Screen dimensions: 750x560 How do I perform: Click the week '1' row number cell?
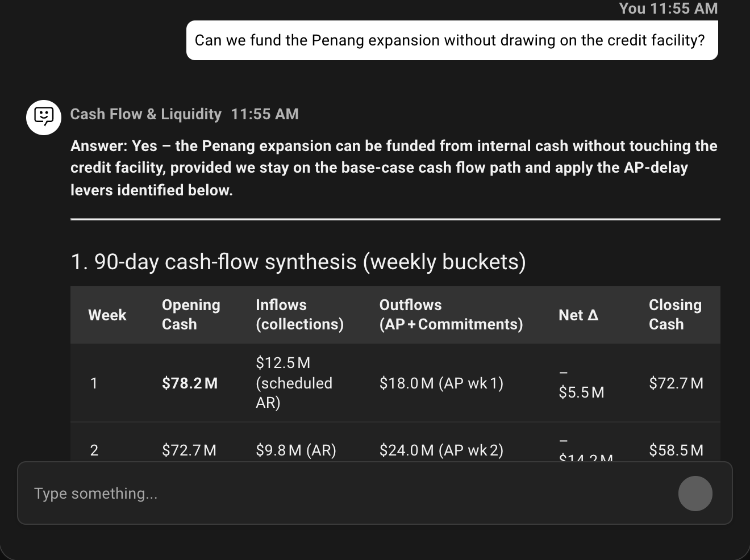(x=94, y=383)
